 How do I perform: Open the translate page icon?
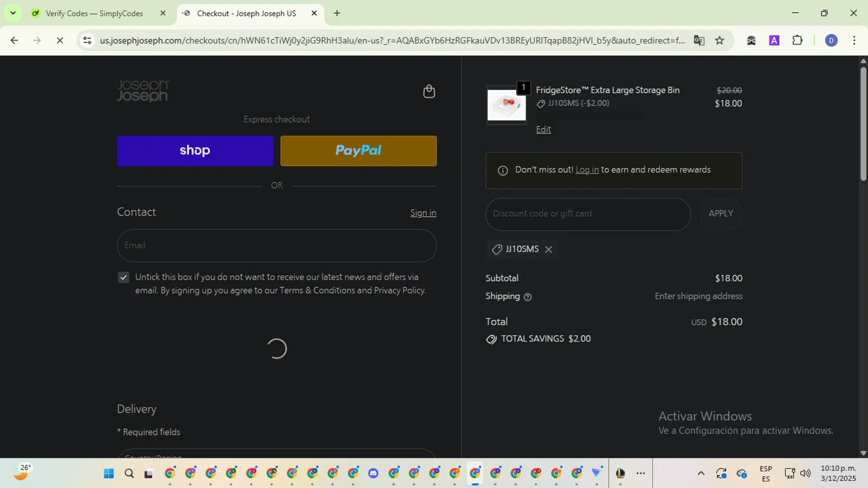(x=699, y=41)
